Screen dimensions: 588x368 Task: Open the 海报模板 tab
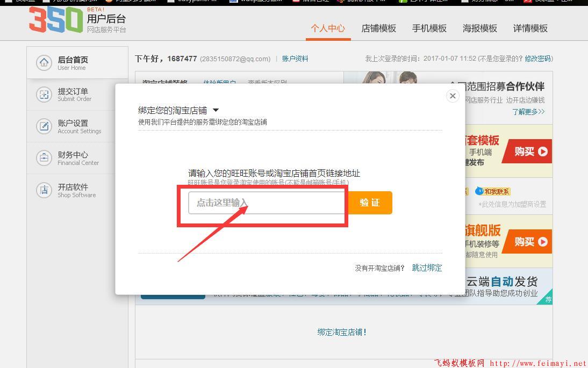tap(479, 28)
